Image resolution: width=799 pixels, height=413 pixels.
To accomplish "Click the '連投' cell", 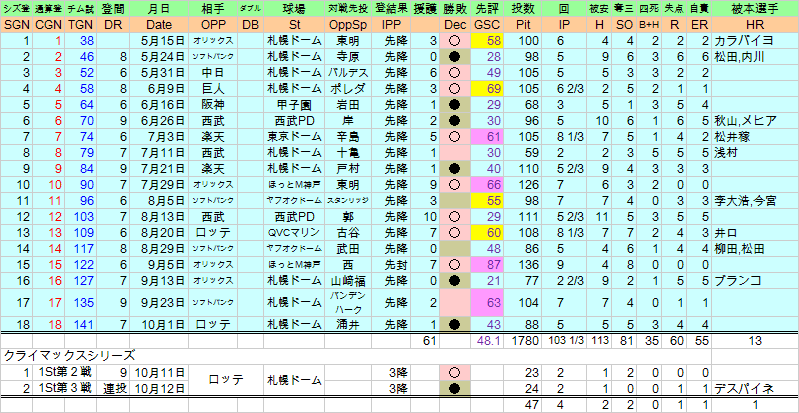I will click(x=113, y=388).
